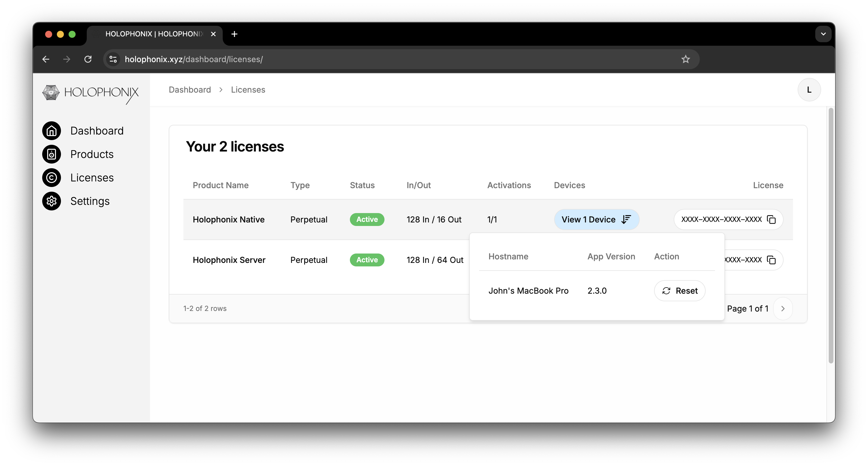This screenshot has height=466, width=868.
Task: Open a new browser tab
Action: pos(234,34)
